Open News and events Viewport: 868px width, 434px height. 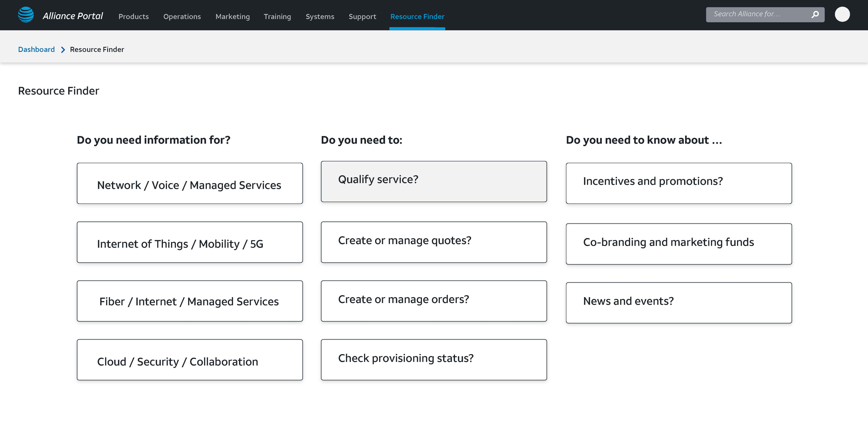click(679, 303)
